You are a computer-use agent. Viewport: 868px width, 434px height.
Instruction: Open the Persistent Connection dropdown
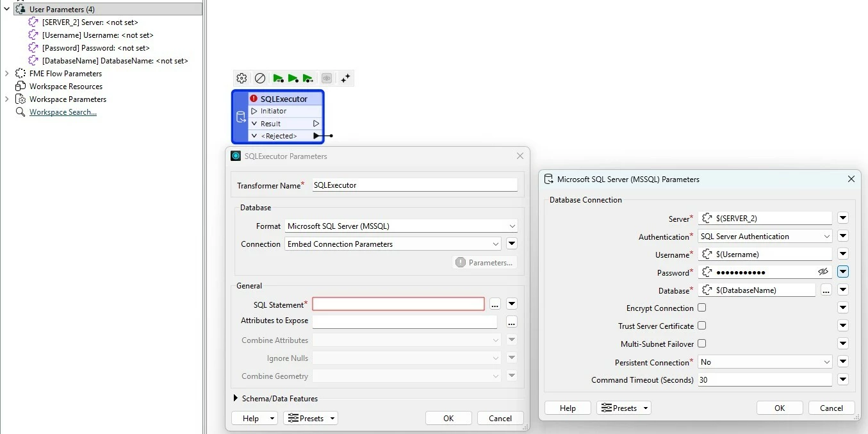click(x=765, y=362)
